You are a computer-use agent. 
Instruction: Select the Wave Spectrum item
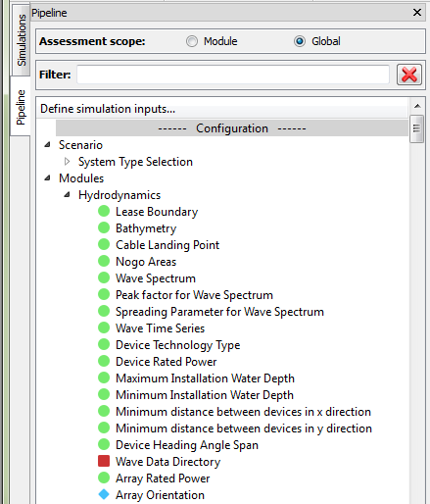tap(156, 278)
